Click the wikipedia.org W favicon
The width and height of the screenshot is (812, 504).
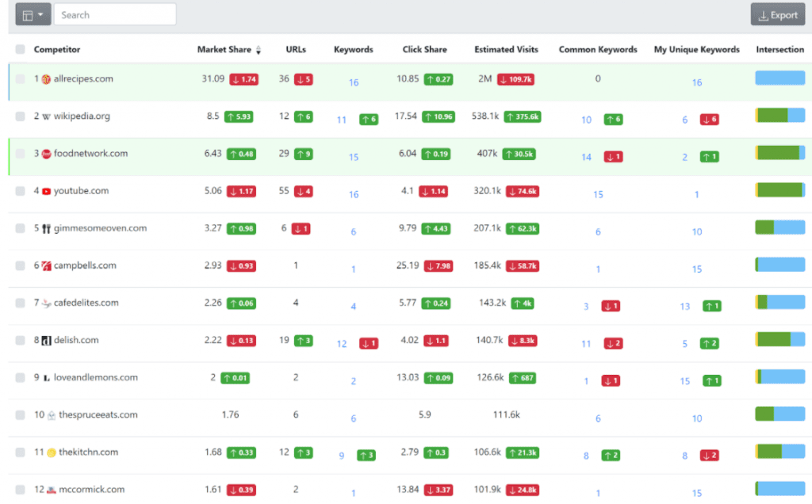[x=46, y=116]
